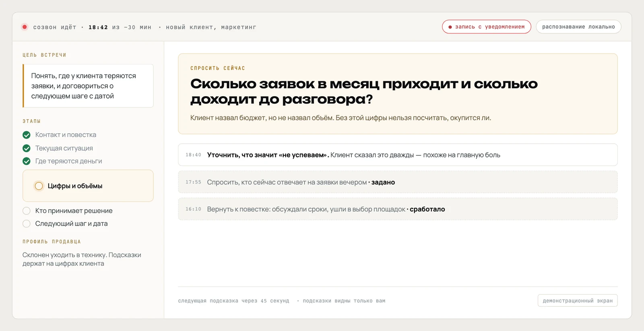Click «подсказки видны только вам» footer note
644x331 pixels.
click(344, 301)
